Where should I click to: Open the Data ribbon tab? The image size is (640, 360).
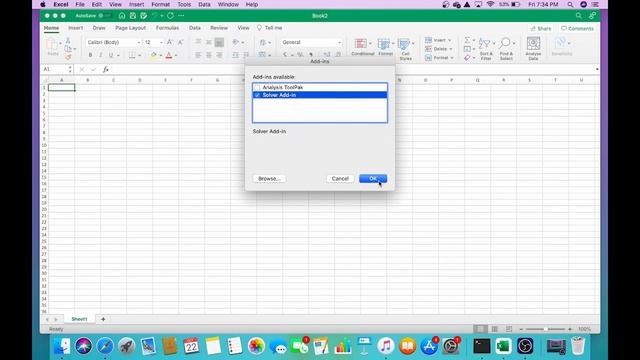(195, 28)
